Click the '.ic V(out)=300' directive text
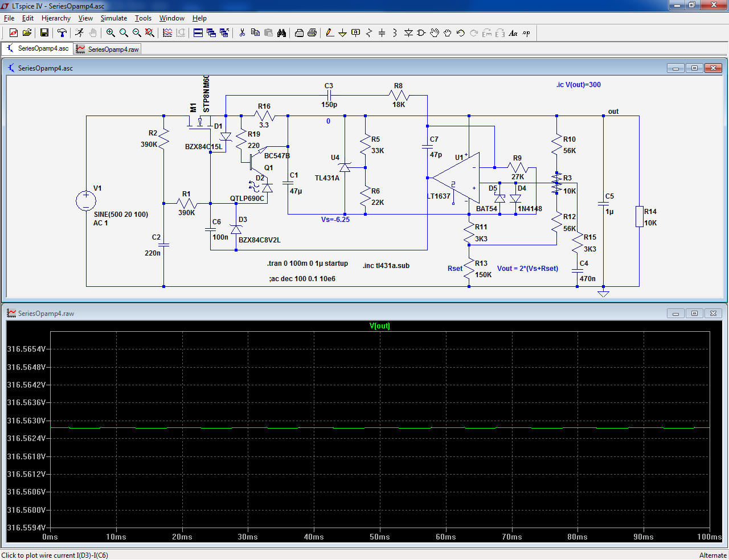 [579, 85]
